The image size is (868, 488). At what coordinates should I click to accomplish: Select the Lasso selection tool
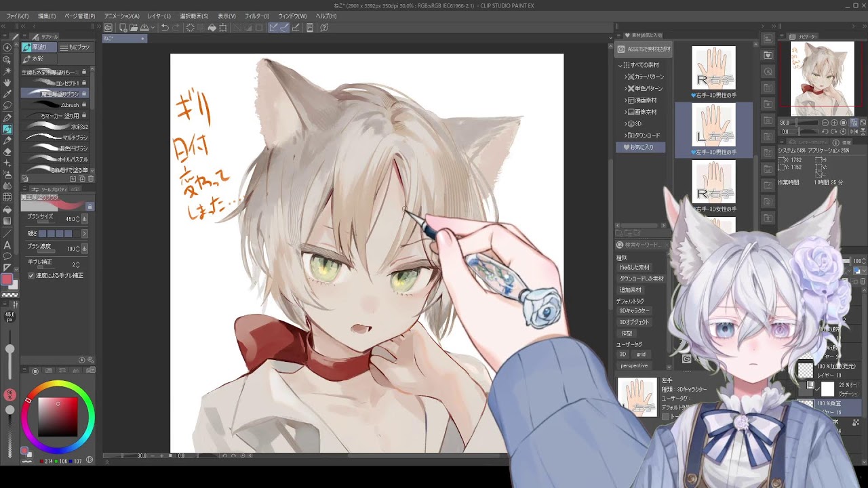coord(7,105)
